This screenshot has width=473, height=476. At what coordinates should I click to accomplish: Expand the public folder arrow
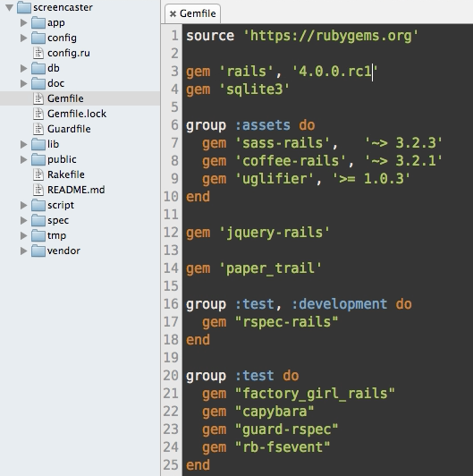(x=23, y=159)
